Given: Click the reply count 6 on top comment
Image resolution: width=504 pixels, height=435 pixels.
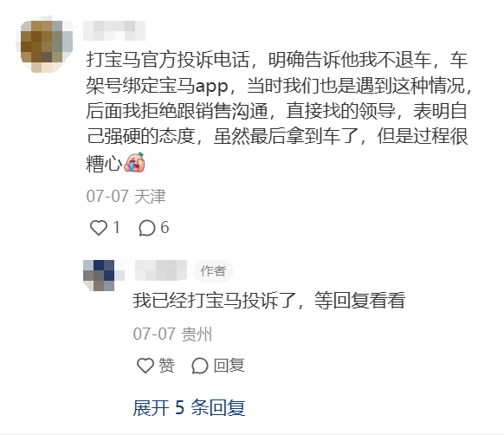Looking at the screenshot, I should 165,228.
